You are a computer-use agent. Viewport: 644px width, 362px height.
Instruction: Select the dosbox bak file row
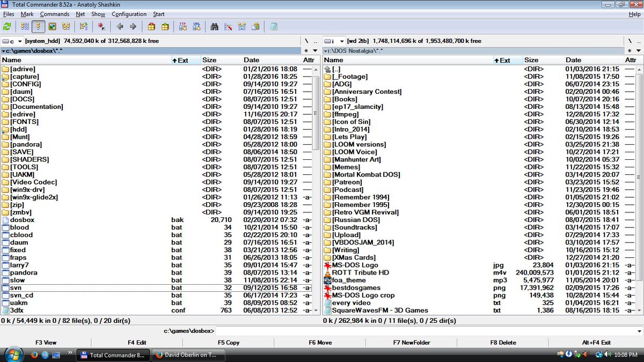pos(157,220)
